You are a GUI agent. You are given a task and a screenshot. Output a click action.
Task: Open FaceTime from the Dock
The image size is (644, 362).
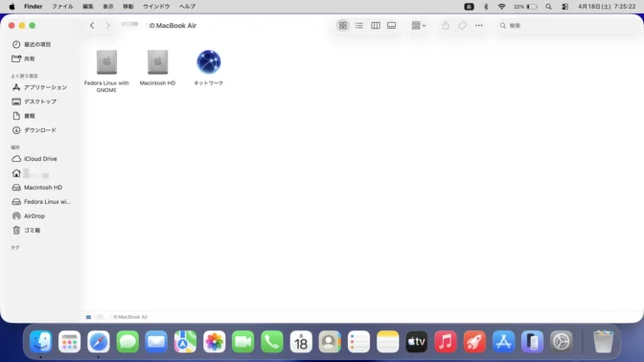pyautogui.click(x=243, y=342)
